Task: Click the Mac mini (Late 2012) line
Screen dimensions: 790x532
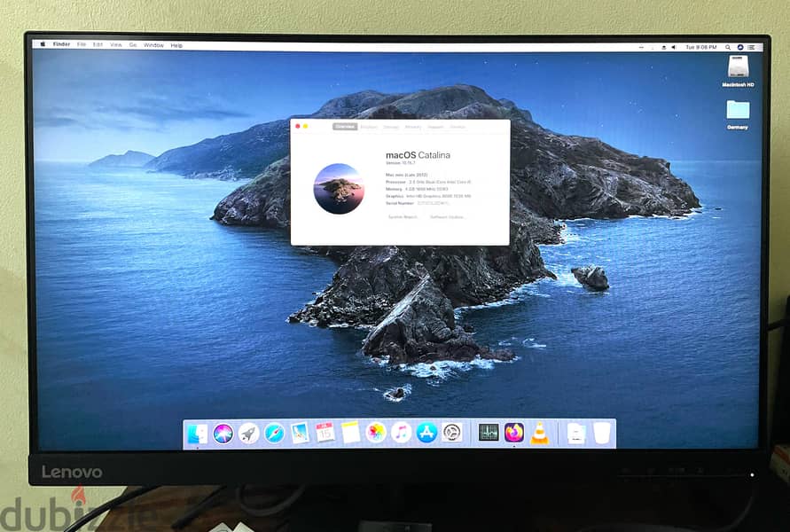Action: point(407,175)
